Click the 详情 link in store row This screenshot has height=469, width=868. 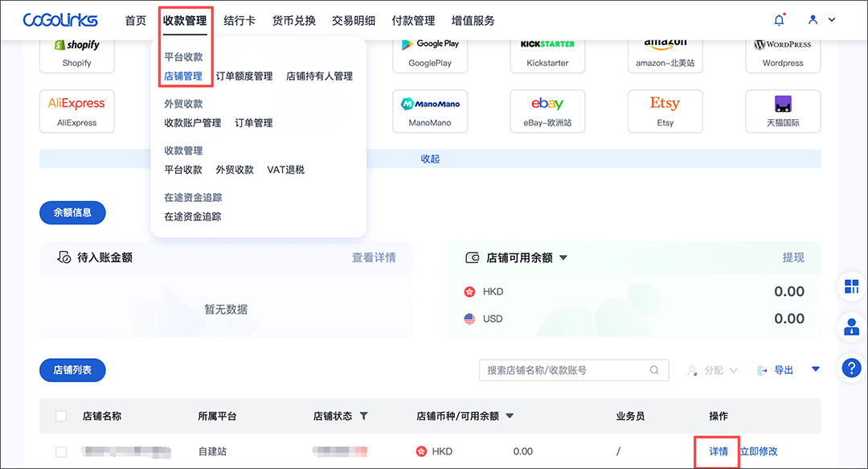[719, 451]
